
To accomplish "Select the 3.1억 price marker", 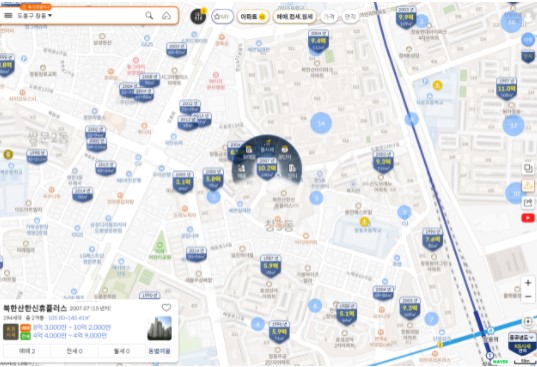I will click(183, 182).
